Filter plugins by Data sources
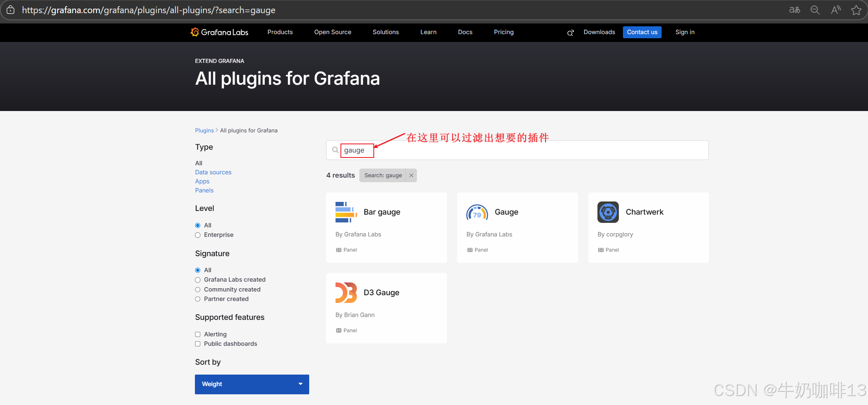Image resolution: width=868 pixels, height=405 pixels. (213, 172)
